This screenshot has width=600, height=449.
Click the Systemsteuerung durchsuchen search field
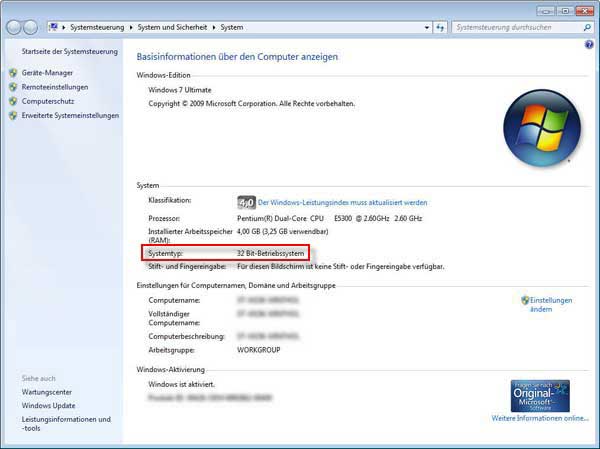click(510, 28)
